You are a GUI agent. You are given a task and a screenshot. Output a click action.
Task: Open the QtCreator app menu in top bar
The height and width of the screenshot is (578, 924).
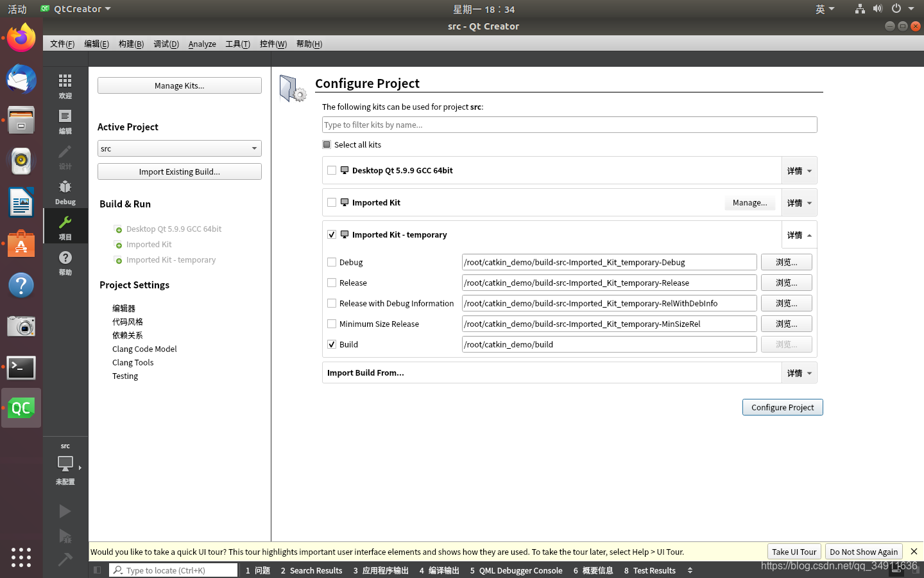tap(76, 9)
